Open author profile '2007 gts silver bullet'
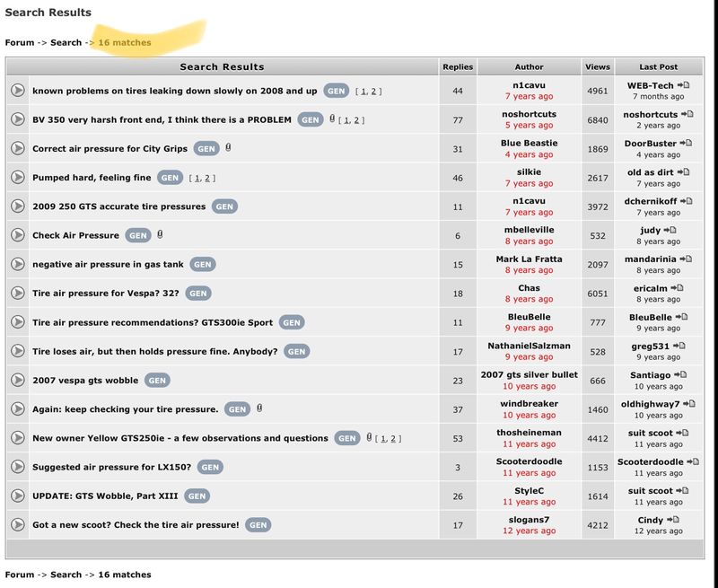The image size is (718, 588). point(529,374)
